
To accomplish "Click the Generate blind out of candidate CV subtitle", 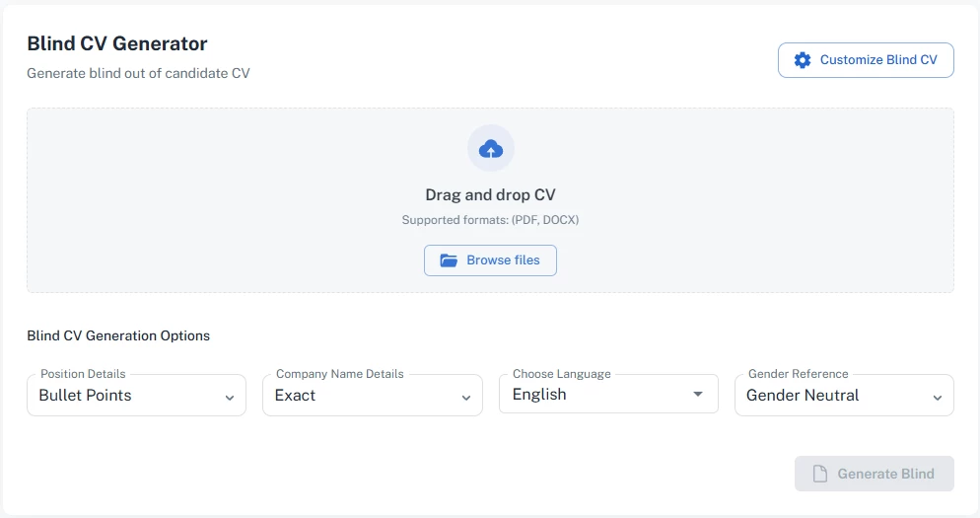I will pyautogui.click(x=138, y=73).
